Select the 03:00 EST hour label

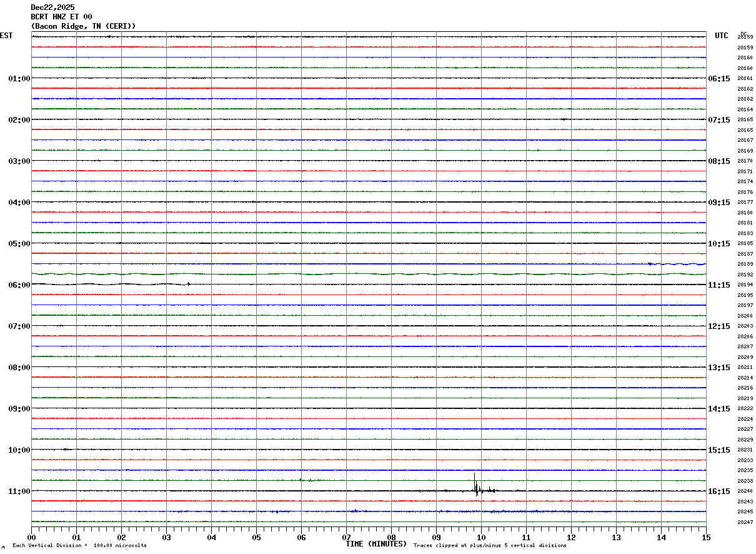click(x=19, y=161)
